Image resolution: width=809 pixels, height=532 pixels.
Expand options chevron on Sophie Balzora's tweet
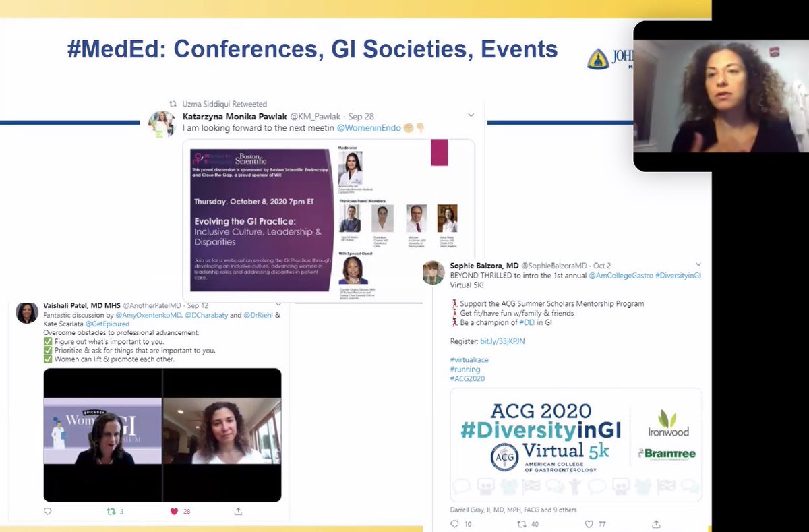coord(697,266)
